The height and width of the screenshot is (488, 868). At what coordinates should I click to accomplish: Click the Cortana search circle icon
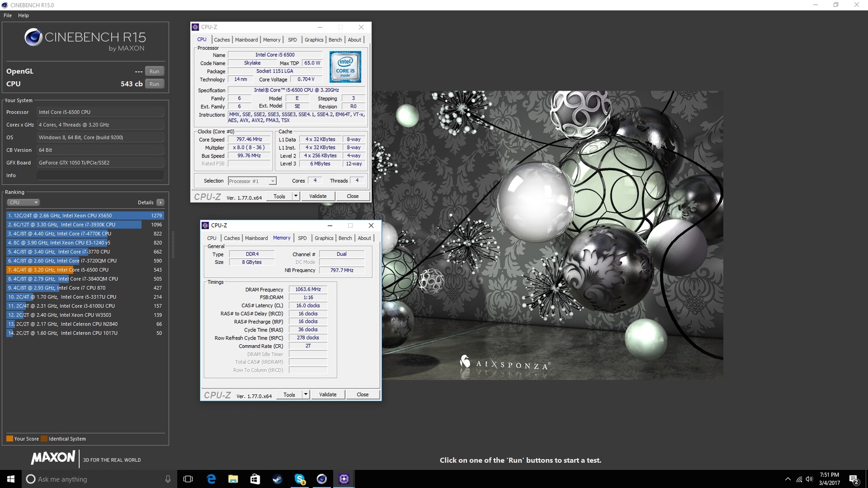click(x=31, y=479)
